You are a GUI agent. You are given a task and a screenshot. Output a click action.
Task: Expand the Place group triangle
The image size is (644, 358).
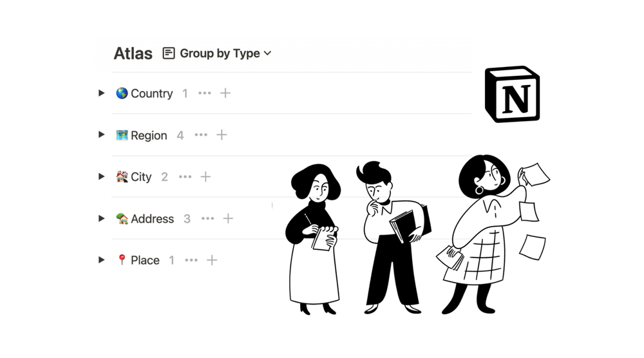(102, 260)
